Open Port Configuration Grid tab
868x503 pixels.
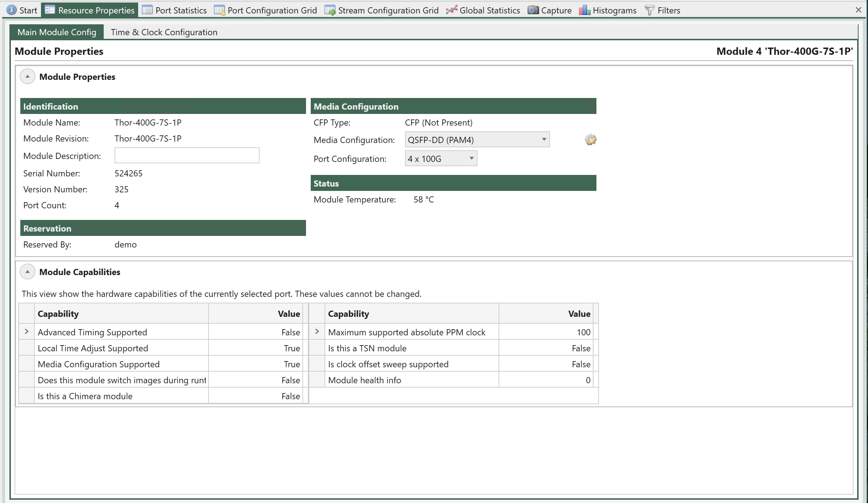266,10
